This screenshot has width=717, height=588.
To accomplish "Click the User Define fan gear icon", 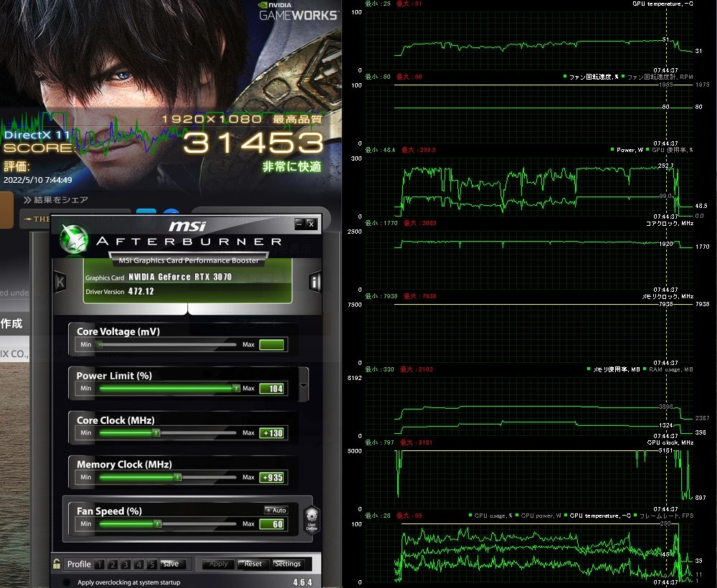I will tap(311, 521).
